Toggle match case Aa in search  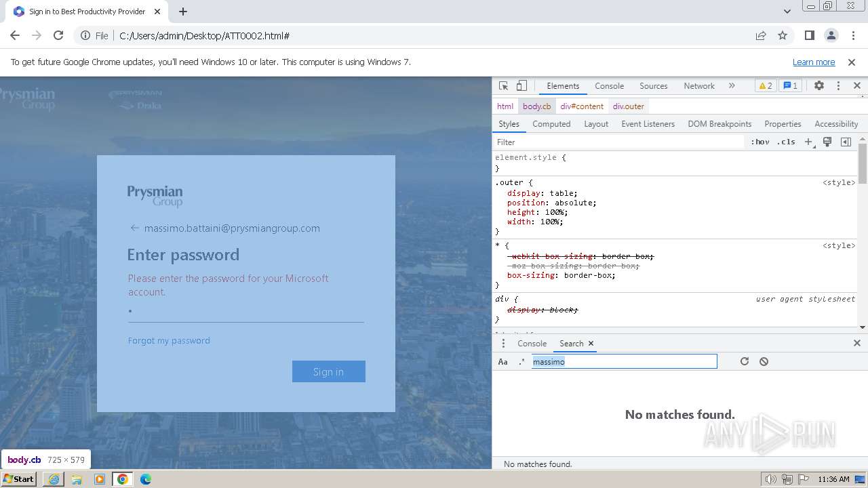click(503, 362)
